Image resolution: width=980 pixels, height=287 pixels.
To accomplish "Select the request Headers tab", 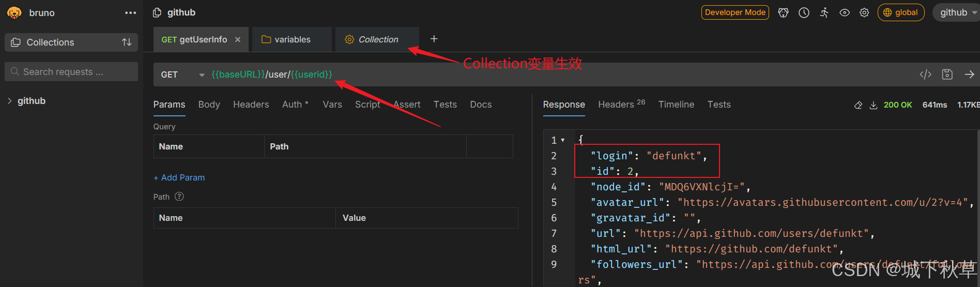I will [x=251, y=104].
